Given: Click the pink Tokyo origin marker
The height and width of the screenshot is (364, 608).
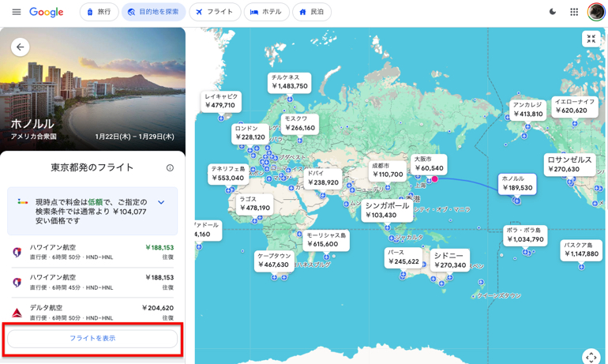Looking at the screenshot, I should (434, 178).
